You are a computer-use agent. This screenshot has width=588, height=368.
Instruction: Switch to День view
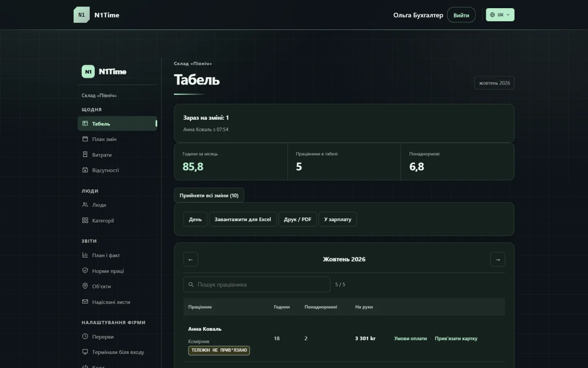(195, 219)
